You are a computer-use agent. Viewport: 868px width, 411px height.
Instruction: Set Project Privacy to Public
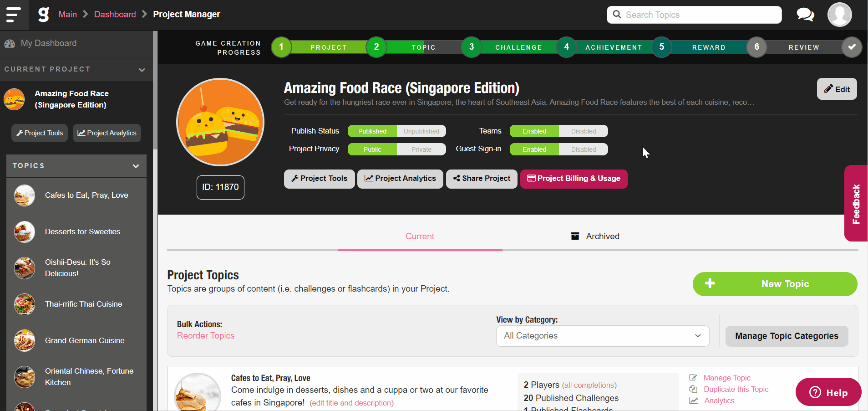point(372,149)
